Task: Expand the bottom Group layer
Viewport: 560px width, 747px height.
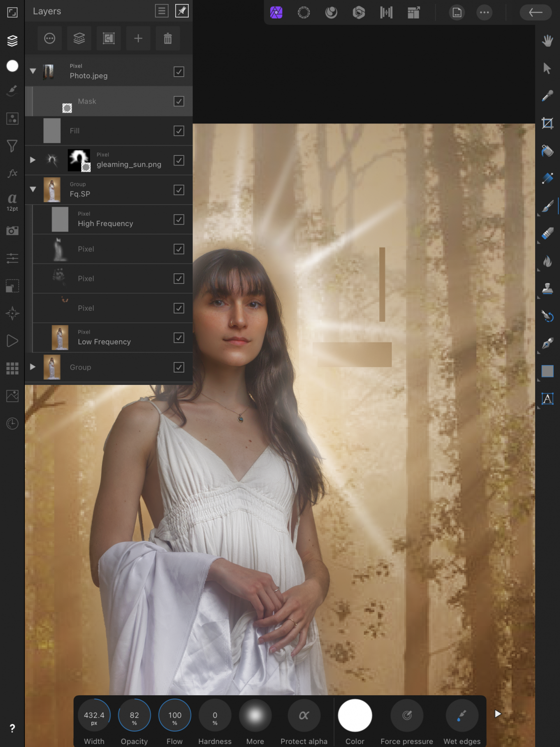Action: (x=33, y=367)
